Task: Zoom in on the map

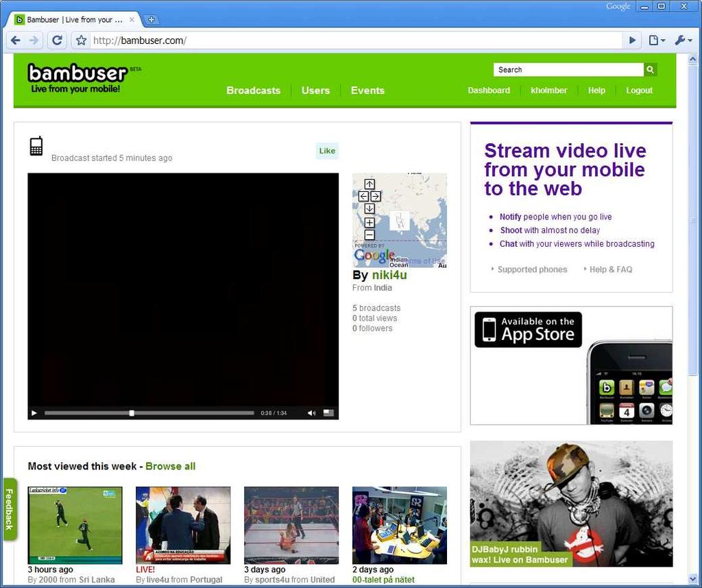Action: [x=370, y=223]
